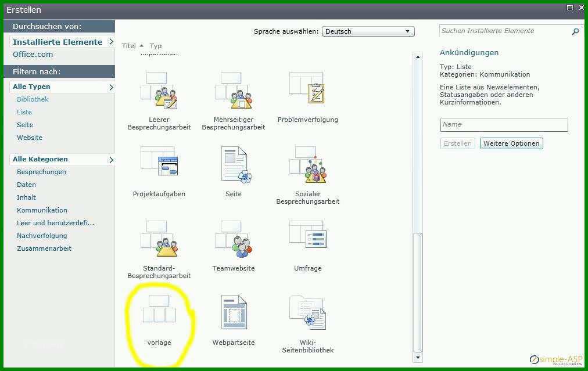Click the Erstellen button
588x371 pixels.
point(457,143)
